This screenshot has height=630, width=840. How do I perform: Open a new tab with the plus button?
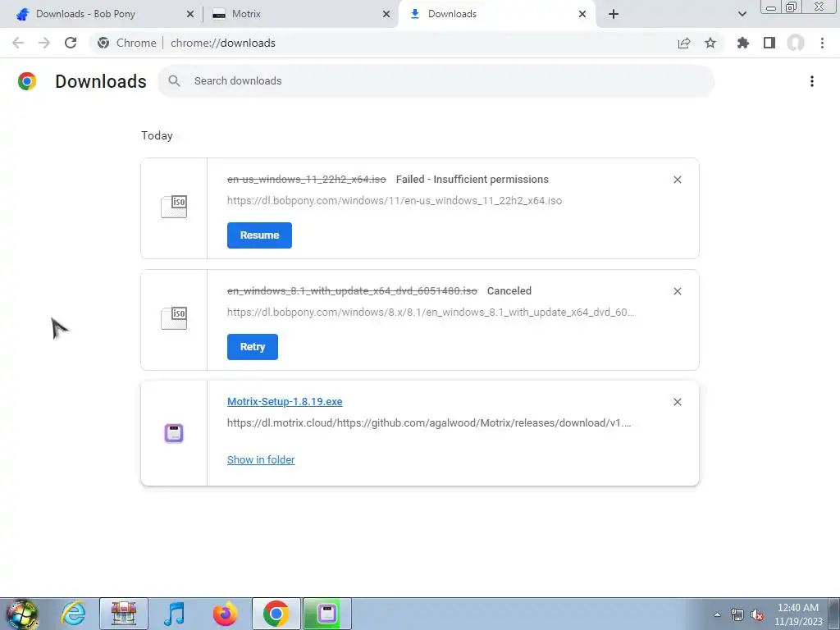pyautogui.click(x=614, y=14)
